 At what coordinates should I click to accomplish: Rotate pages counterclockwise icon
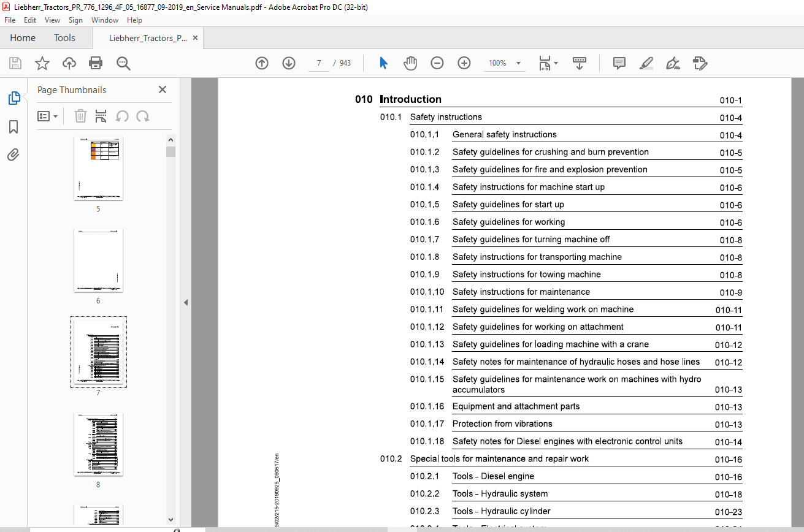tap(122, 116)
